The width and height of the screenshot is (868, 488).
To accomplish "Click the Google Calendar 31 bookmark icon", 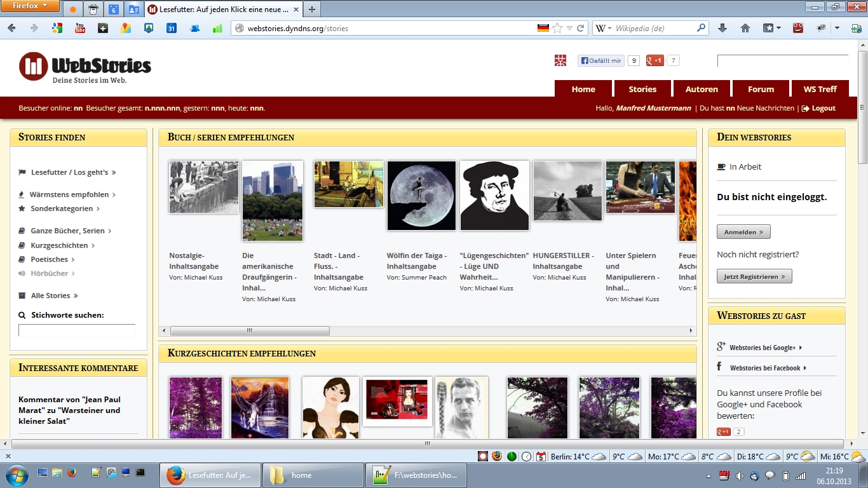I will click(x=172, y=28).
